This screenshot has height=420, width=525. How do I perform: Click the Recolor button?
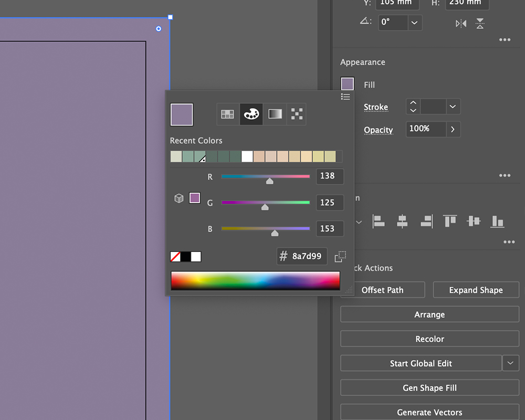(429, 339)
